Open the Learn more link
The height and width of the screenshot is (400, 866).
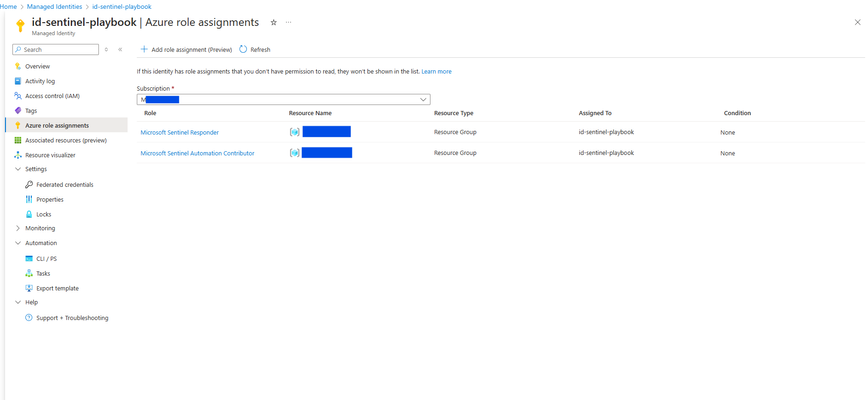(436, 72)
